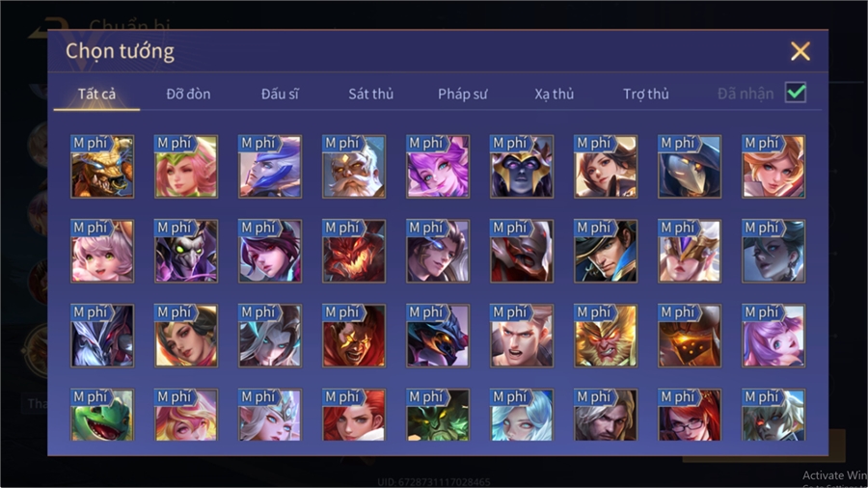Switch to the Trợ thủ tab

click(x=646, y=95)
